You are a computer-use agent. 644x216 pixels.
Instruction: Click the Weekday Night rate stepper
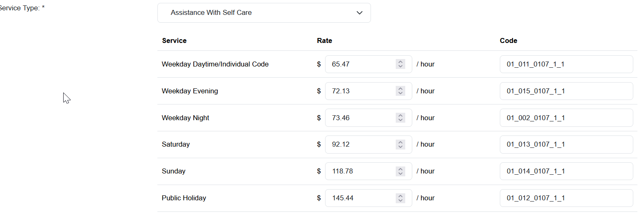400,118
